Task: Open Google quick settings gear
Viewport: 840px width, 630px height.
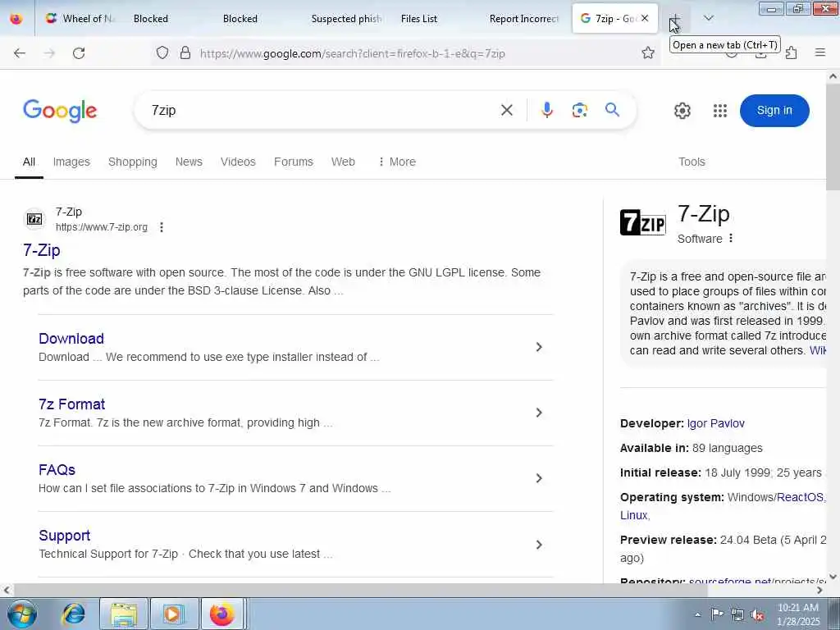Action: click(x=682, y=111)
